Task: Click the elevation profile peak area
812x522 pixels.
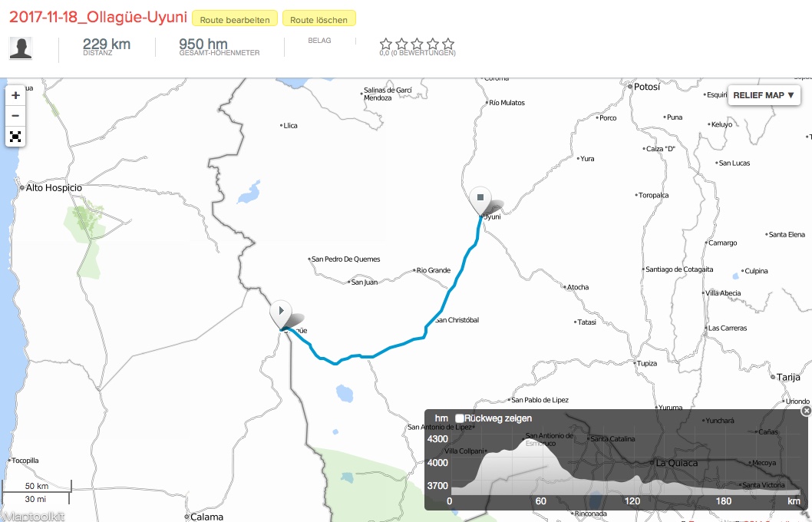Action: pos(528,445)
